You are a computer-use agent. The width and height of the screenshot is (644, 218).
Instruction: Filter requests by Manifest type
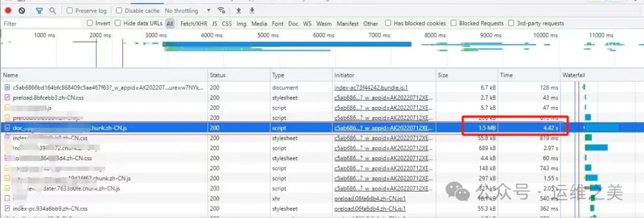tap(348, 24)
